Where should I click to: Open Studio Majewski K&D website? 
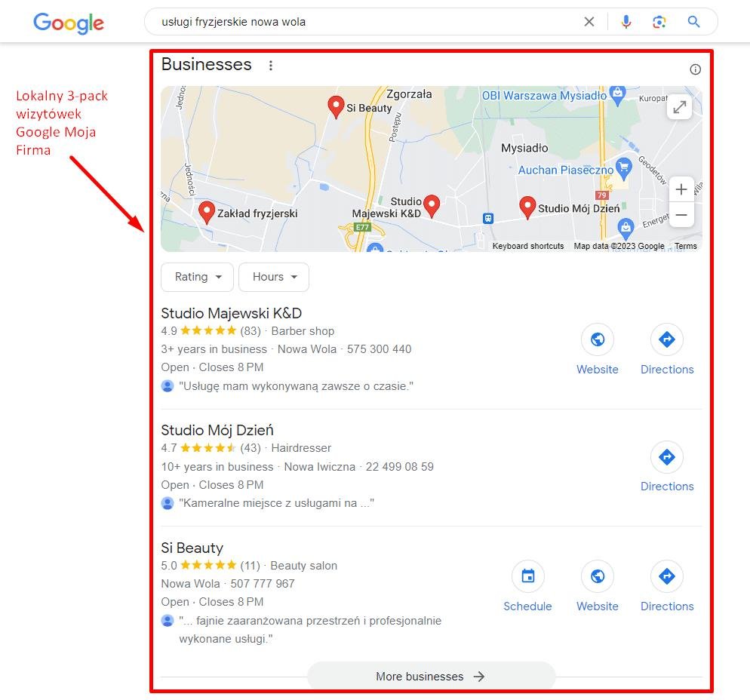tap(598, 349)
